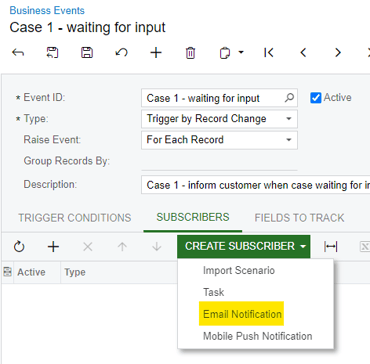Add a new business event record
Screen dimensions: 370x364
pos(156,53)
